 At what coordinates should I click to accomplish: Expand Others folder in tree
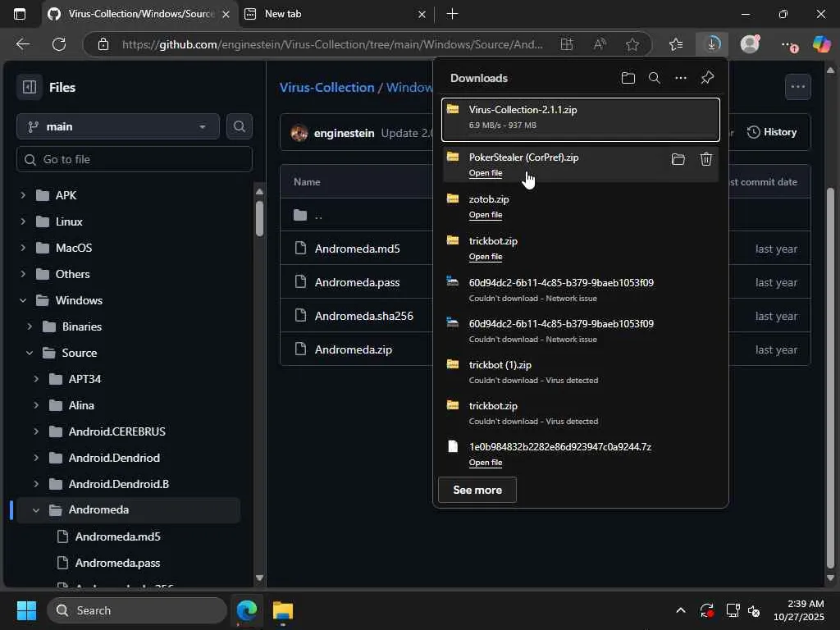23,274
